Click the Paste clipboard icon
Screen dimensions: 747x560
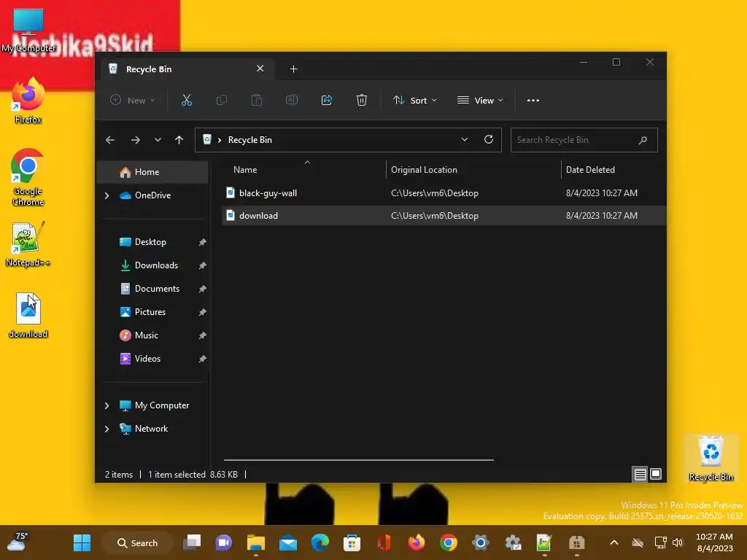[257, 101]
